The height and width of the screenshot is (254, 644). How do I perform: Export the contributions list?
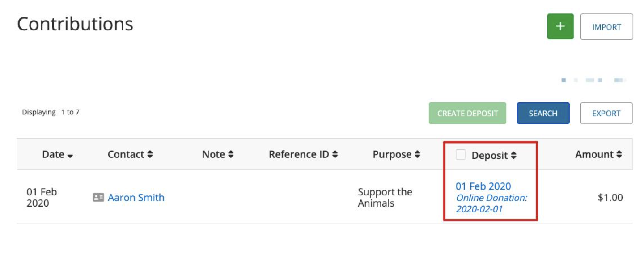(606, 113)
